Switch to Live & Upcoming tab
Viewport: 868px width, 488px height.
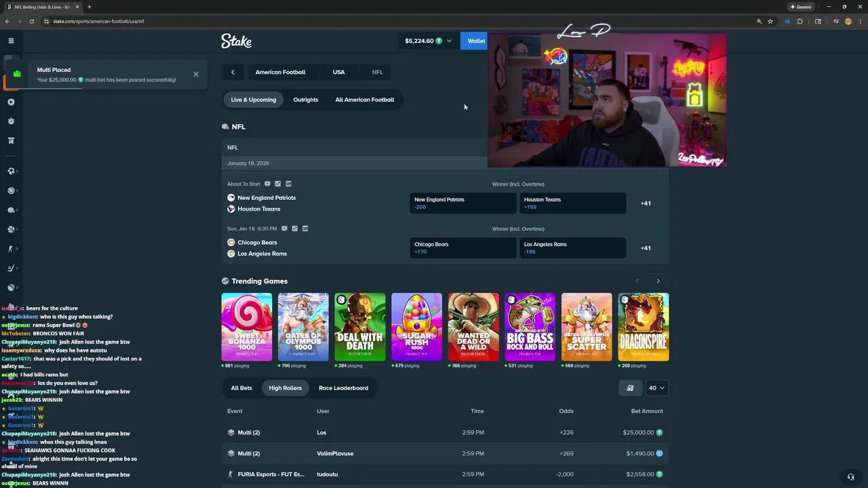pos(254,100)
